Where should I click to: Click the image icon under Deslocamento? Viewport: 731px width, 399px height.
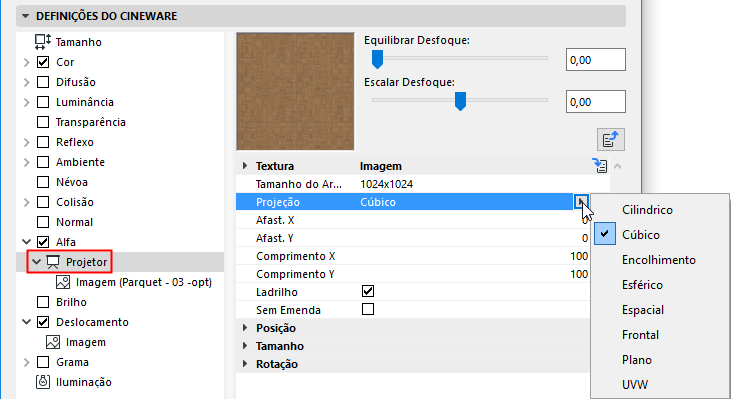coord(53,342)
